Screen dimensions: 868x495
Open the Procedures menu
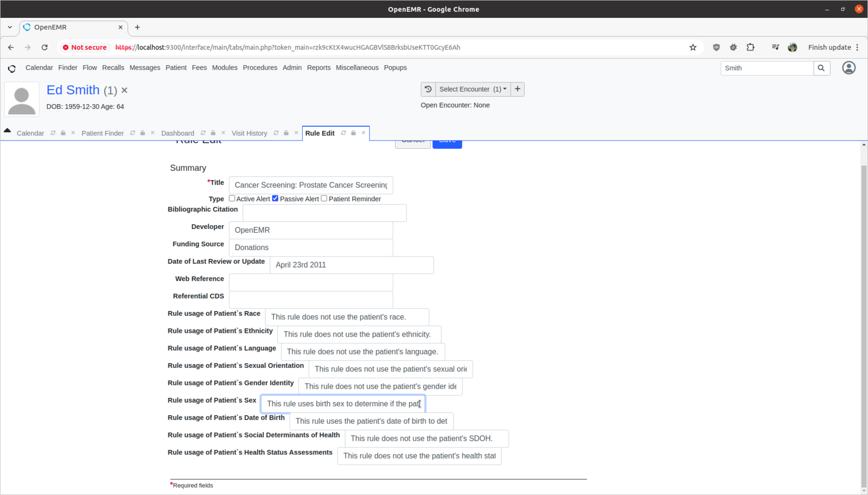click(x=260, y=68)
